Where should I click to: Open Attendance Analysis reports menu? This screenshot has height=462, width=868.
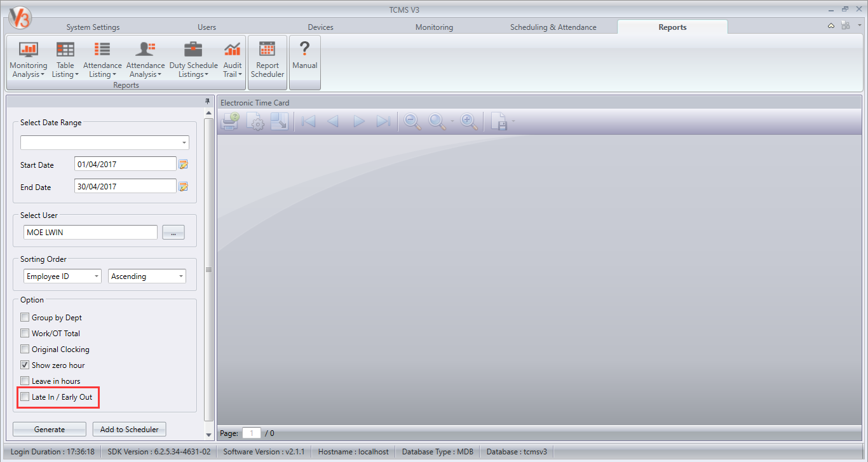pos(146,61)
